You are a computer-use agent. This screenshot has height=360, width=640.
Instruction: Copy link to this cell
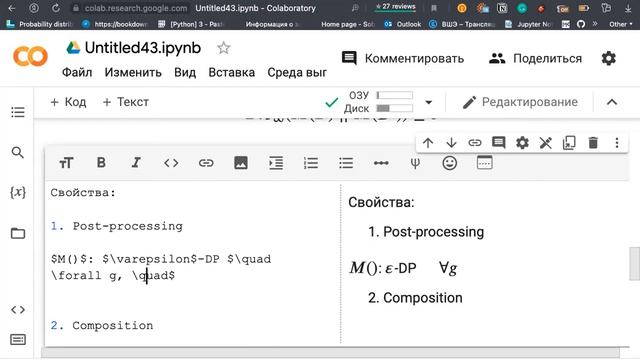click(475, 143)
